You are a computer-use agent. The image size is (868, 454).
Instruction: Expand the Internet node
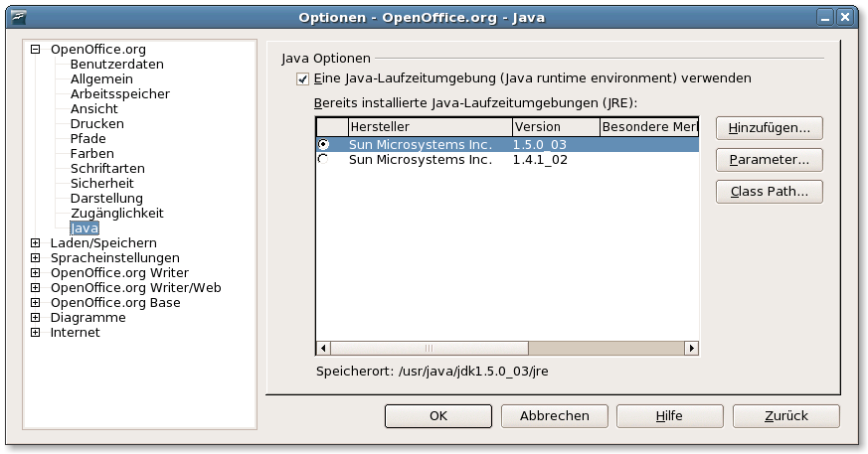click(36, 333)
